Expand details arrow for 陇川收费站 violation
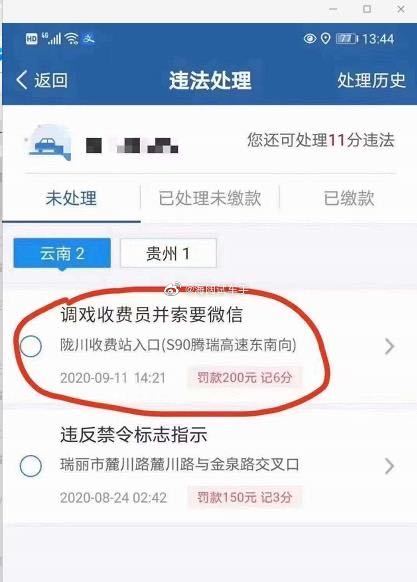This screenshot has height=582, width=417. [x=390, y=347]
